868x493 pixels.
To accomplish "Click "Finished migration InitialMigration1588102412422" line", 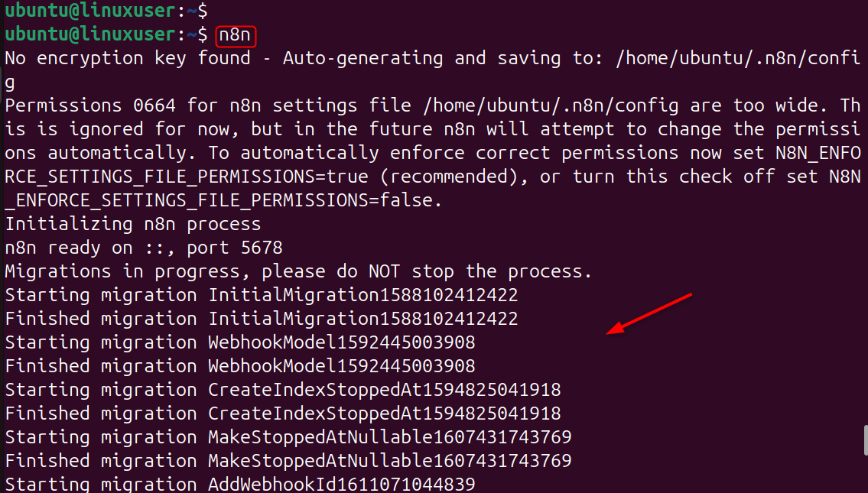I will (x=262, y=319).
